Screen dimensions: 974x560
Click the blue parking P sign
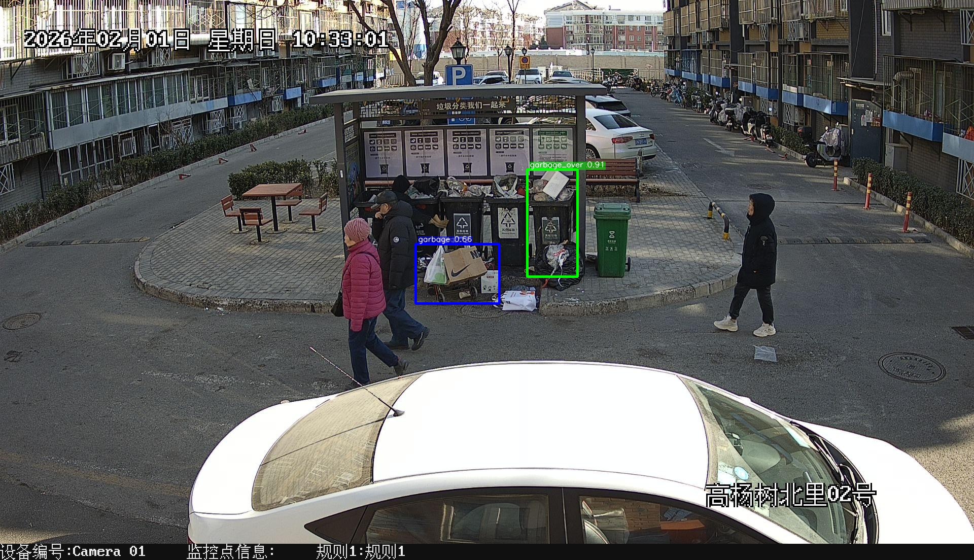coord(459,75)
